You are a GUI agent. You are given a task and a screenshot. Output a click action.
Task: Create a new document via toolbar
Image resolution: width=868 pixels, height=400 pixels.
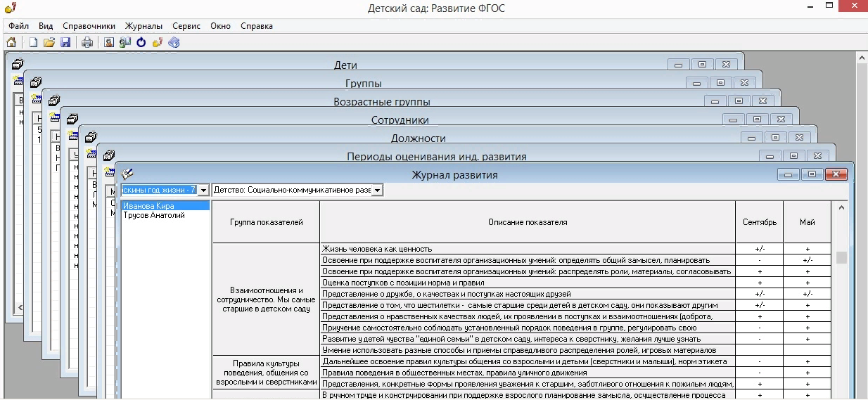33,42
